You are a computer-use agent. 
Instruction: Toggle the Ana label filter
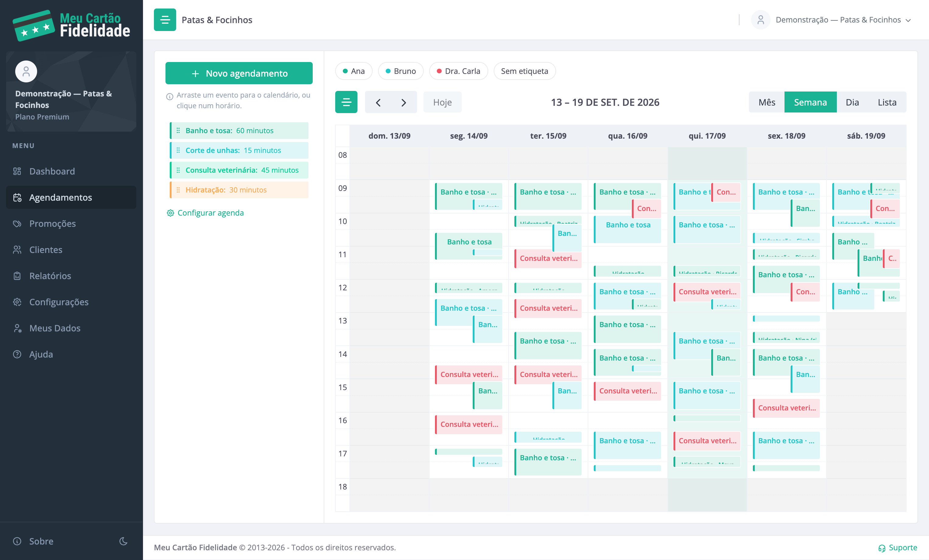(x=354, y=71)
